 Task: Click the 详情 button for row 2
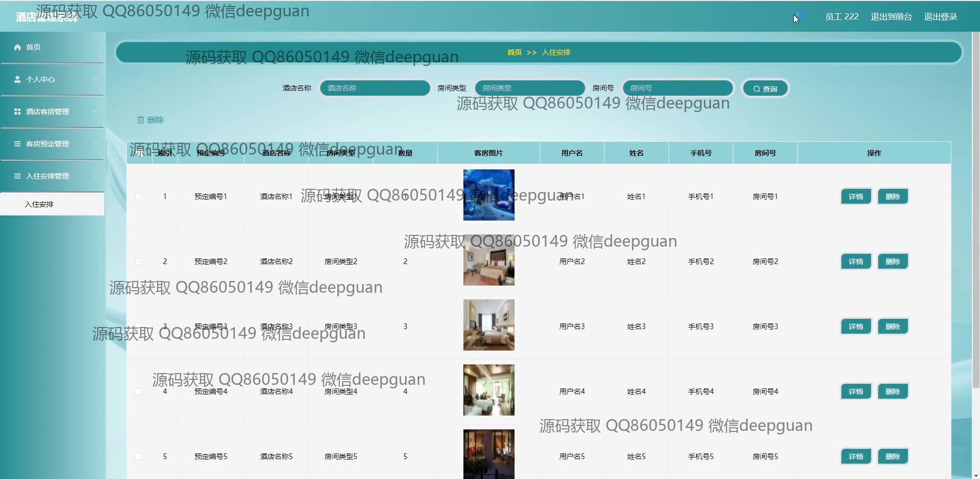coord(855,261)
